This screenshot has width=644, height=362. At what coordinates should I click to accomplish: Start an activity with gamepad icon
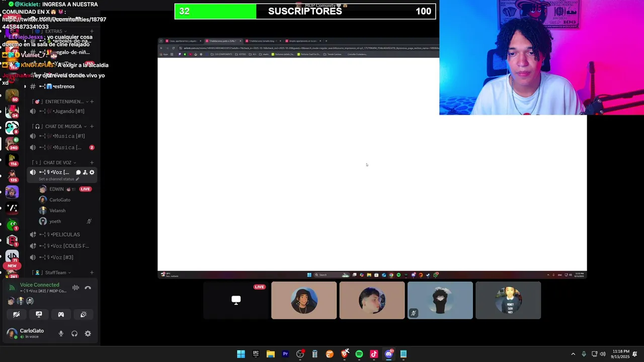(61, 314)
